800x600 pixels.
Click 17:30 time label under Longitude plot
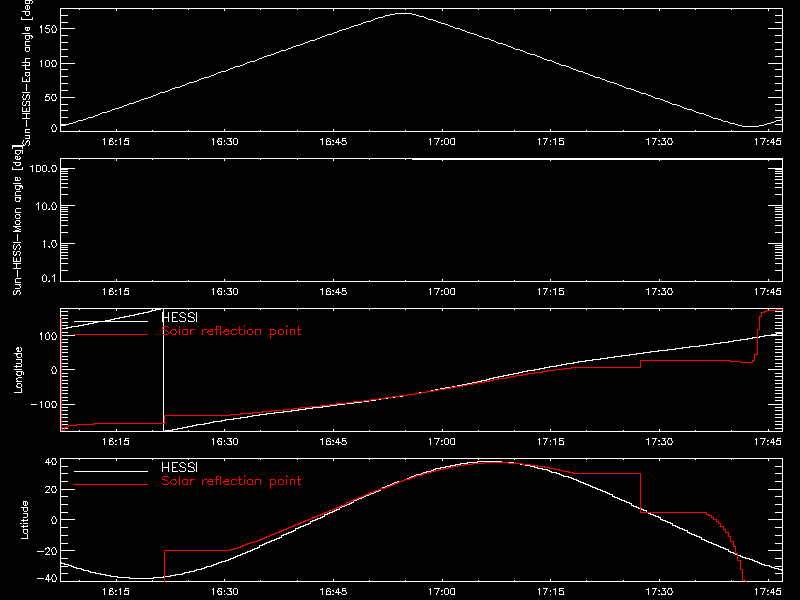coord(659,442)
